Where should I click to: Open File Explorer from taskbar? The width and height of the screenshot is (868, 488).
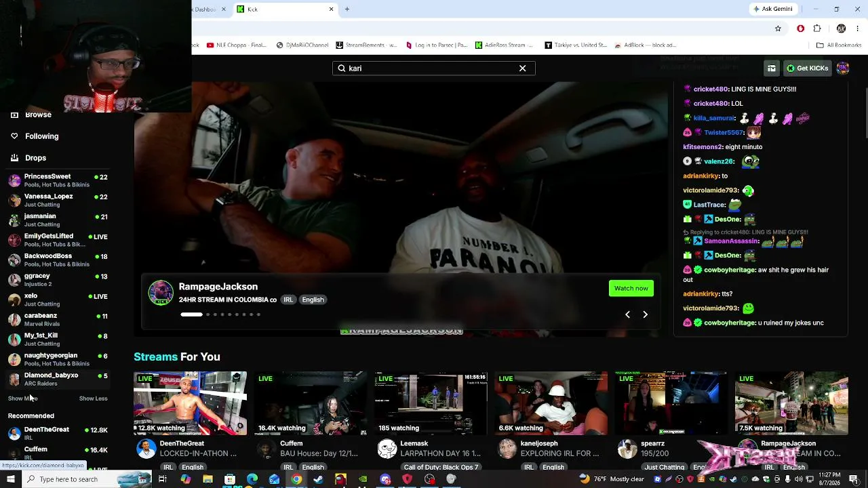(208, 479)
